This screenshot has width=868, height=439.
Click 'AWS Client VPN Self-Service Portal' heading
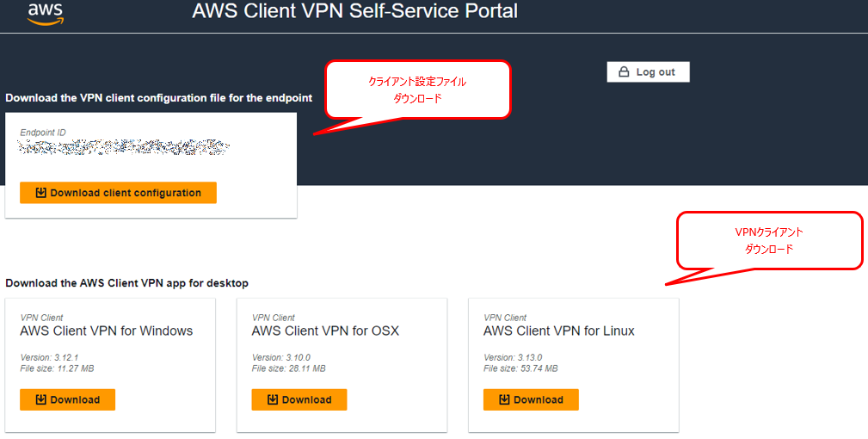pos(354,11)
